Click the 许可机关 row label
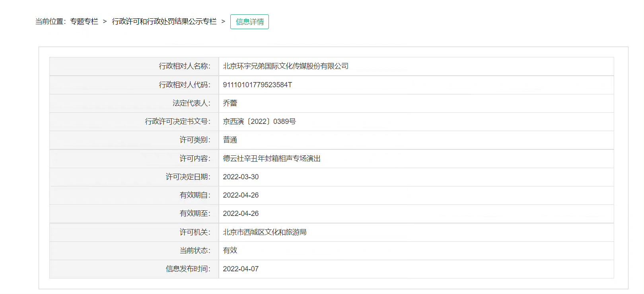This screenshot has width=644, height=294. (x=195, y=232)
